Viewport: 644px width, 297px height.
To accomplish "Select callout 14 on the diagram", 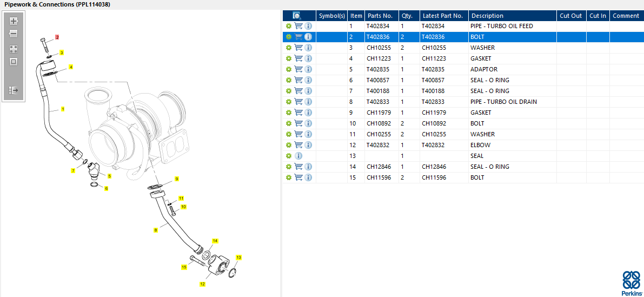I will pyautogui.click(x=215, y=241).
